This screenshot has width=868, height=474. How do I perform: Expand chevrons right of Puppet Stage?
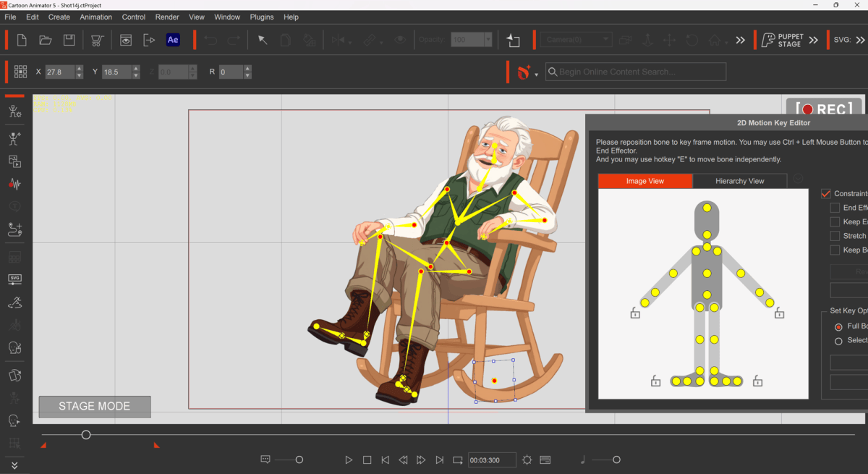point(814,40)
